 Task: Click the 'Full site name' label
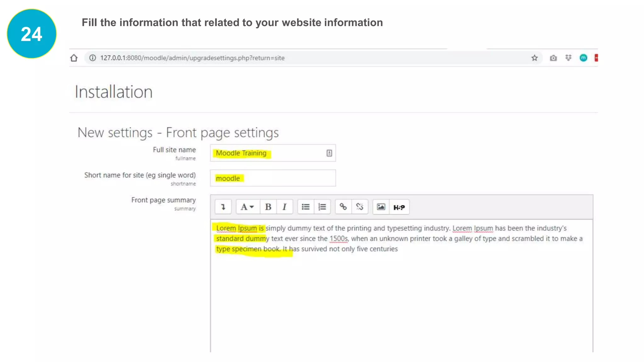174,150
